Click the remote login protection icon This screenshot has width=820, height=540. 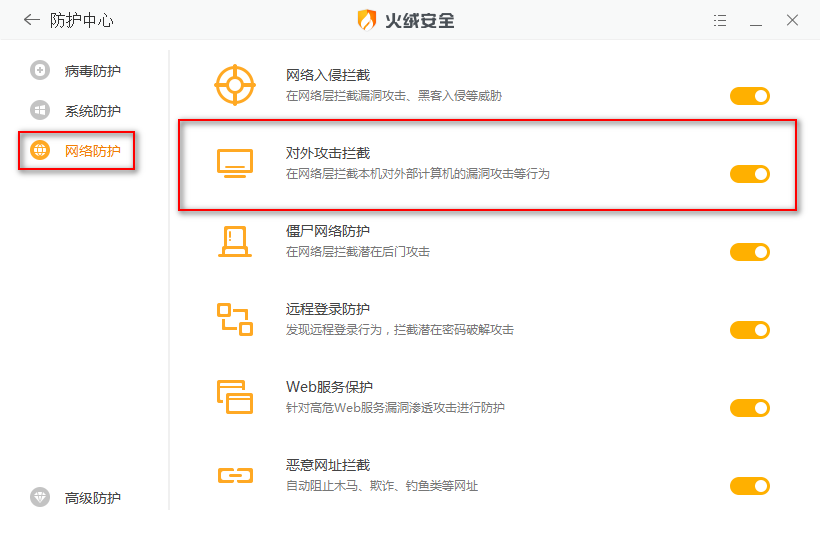tap(235, 319)
